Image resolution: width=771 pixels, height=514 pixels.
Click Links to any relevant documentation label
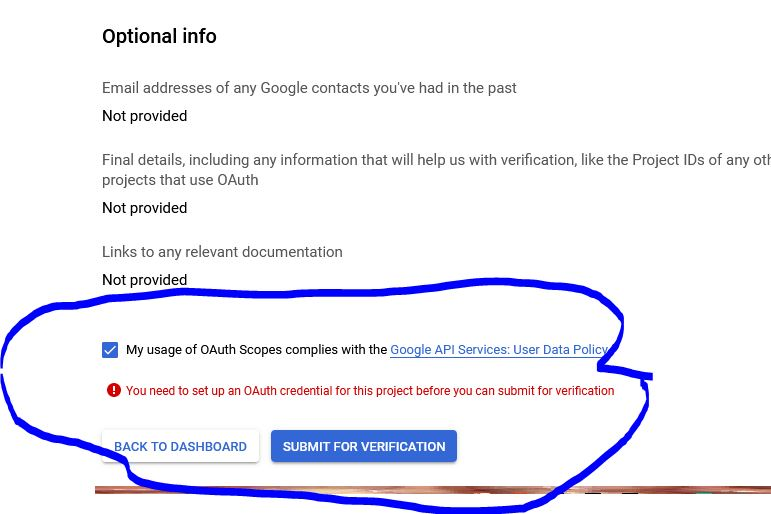pyautogui.click(x=222, y=252)
